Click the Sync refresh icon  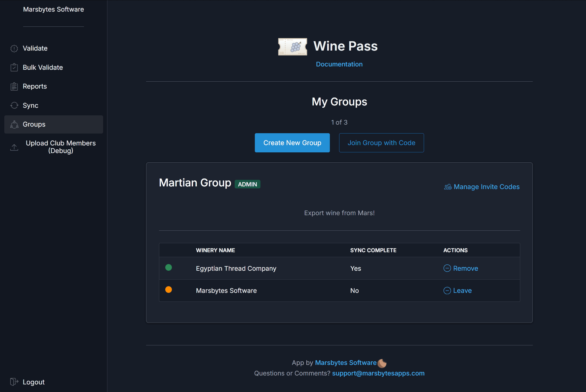point(14,105)
